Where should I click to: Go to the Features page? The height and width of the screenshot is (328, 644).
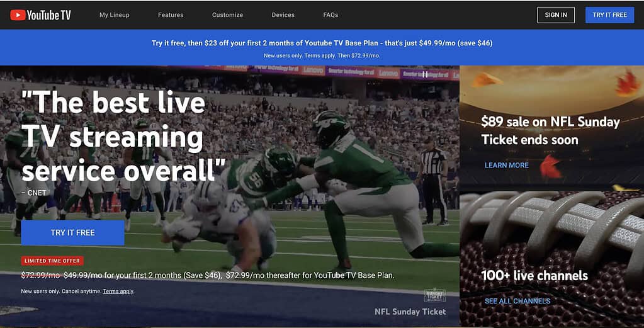pyautogui.click(x=171, y=15)
